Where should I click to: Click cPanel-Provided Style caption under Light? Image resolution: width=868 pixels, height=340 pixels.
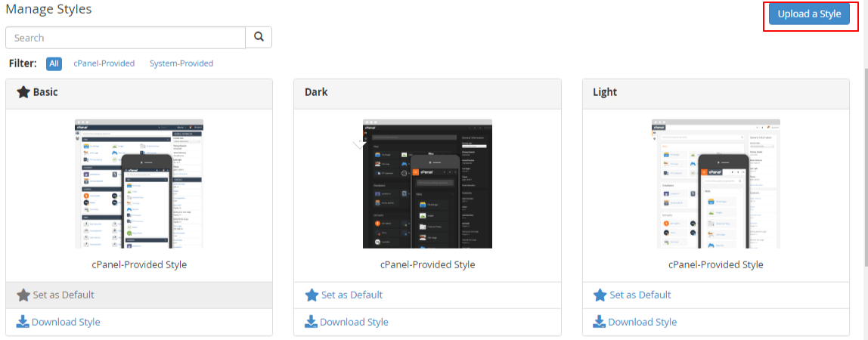coord(716,264)
